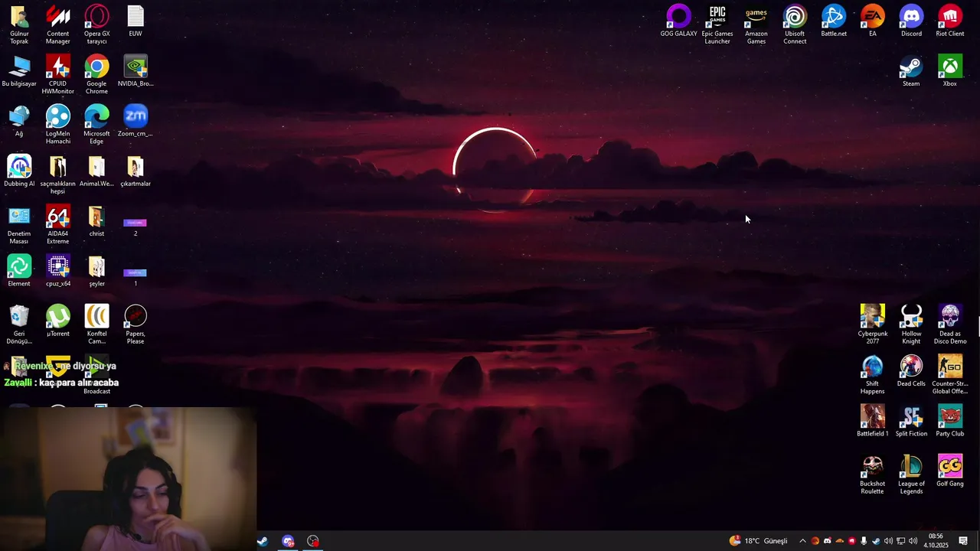
Task: Open the EUW text file
Action: (x=136, y=21)
